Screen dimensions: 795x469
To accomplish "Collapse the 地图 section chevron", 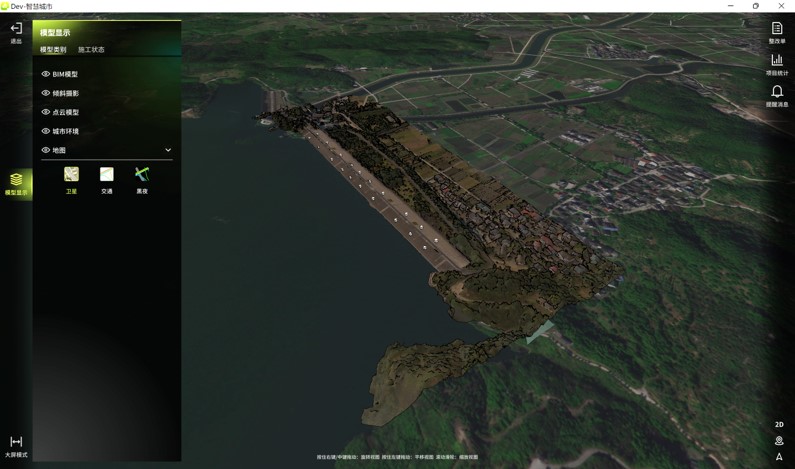I will (168, 150).
